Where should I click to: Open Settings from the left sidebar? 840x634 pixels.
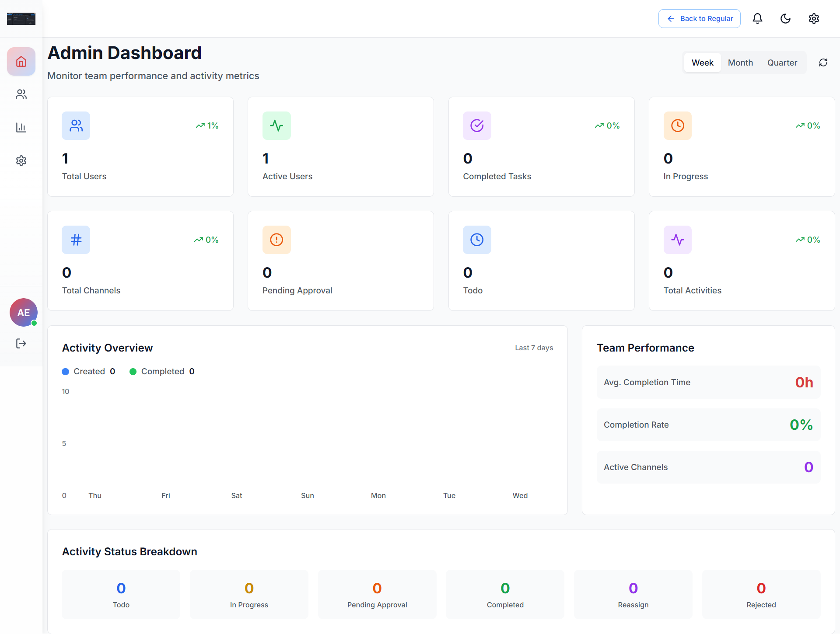pyautogui.click(x=21, y=160)
